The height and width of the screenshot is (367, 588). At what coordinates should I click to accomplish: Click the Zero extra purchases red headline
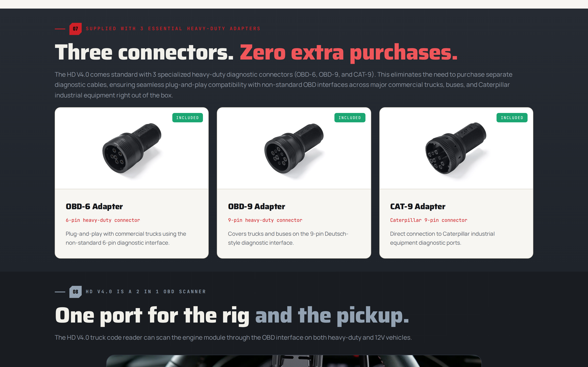coord(349,53)
